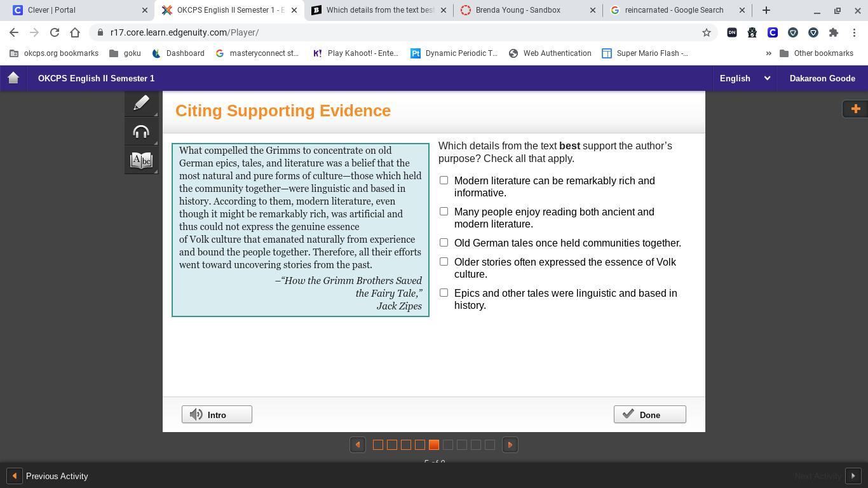Play the Intro audio button
This screenshot has height=488, width=868.
point(217,415)
